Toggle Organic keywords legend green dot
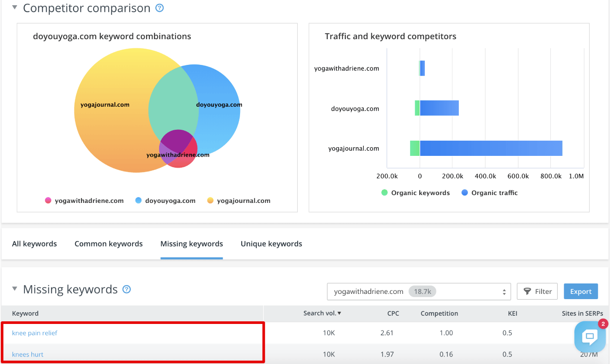610x364 pixels. click(384, 192)
